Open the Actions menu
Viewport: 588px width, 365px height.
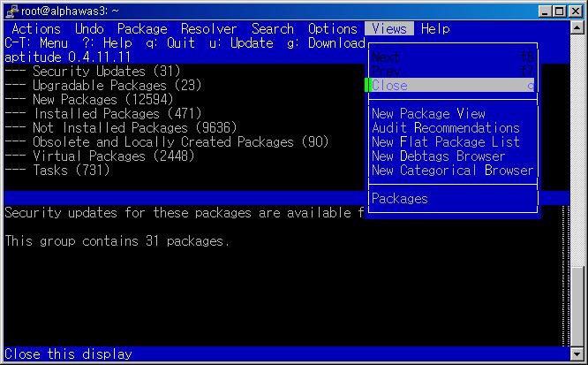pos(36,29)
